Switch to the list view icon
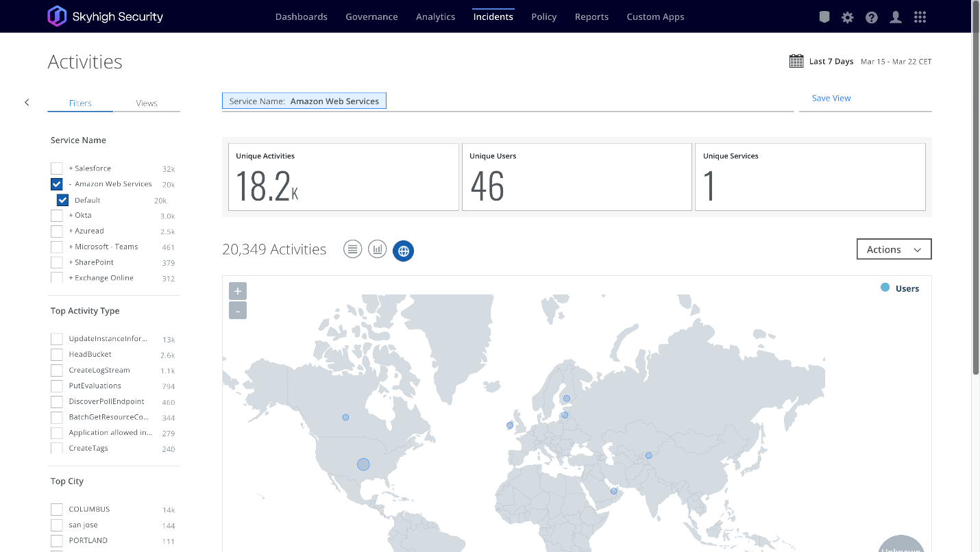 pyautogui.click(x=353, y=249)
